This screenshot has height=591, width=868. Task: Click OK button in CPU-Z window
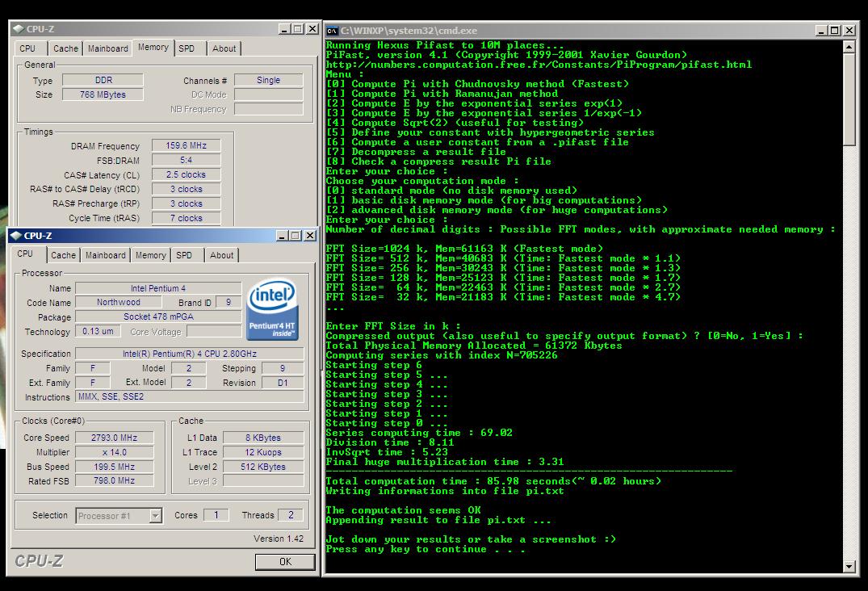(285, 562)
